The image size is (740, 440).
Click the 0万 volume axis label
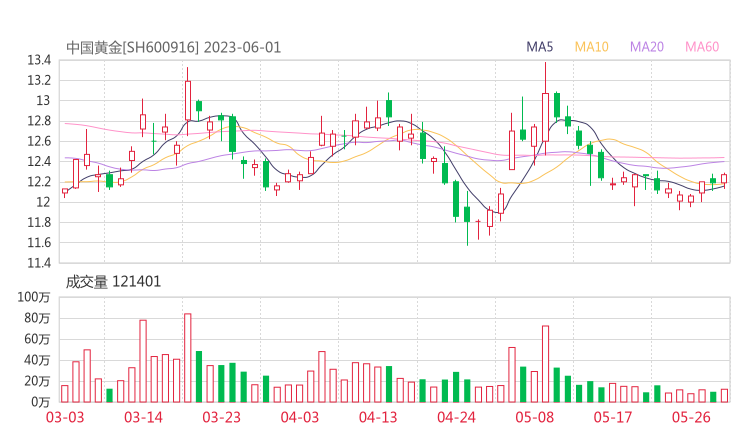[41, 402]
